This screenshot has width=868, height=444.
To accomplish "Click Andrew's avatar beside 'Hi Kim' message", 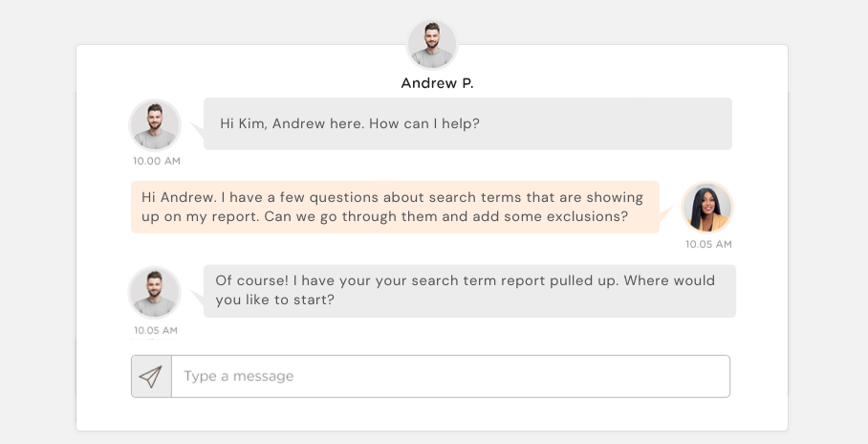I will (155, 124).
